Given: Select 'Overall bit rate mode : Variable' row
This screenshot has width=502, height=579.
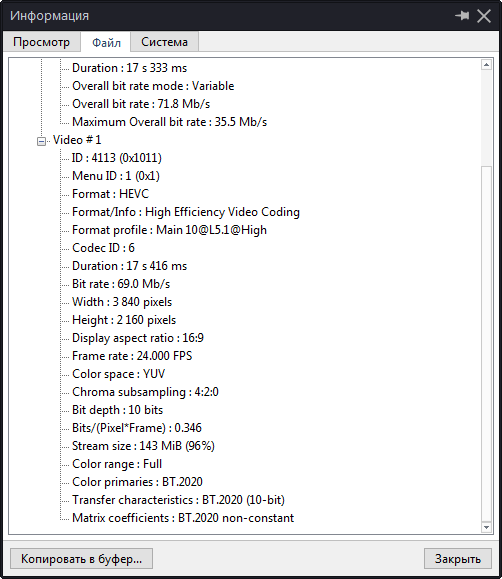Looking at the screenshot, I should point(153,86).
